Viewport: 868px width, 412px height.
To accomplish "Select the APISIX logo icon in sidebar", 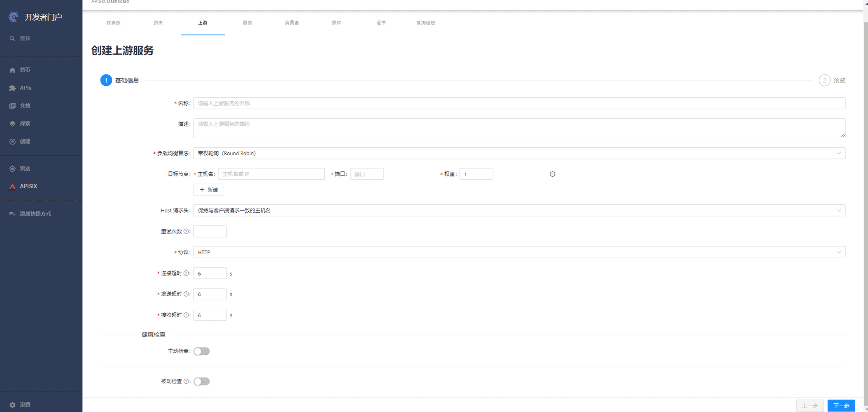I will 12,186.
